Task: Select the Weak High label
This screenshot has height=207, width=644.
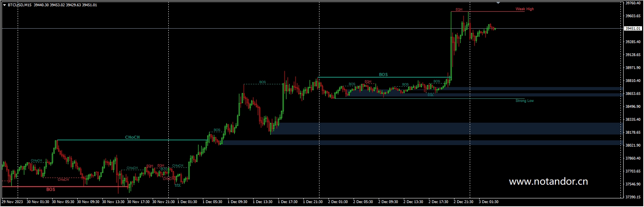Action: [x=524, y=9]
